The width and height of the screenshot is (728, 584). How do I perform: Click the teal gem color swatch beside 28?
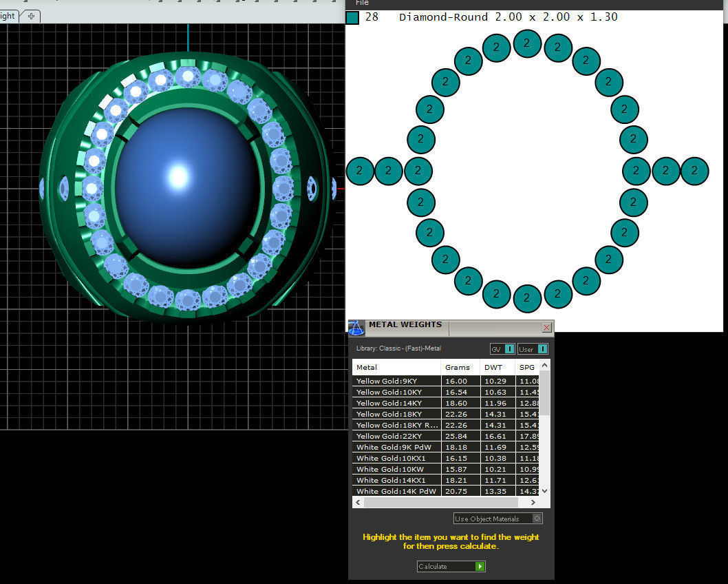(353, 18)
